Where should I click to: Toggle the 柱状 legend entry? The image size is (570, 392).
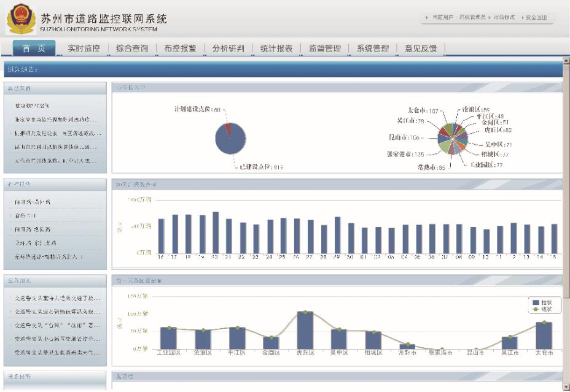point(542,302)
